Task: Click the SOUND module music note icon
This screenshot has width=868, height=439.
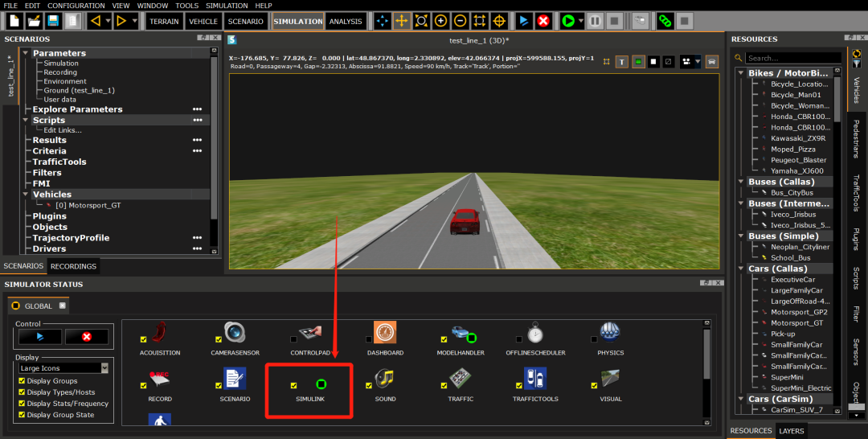Action: click(x=385, y=378)
